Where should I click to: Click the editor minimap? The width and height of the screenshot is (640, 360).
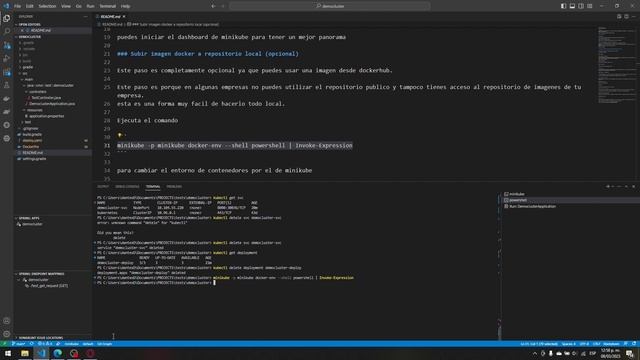[x=616, y=65]
